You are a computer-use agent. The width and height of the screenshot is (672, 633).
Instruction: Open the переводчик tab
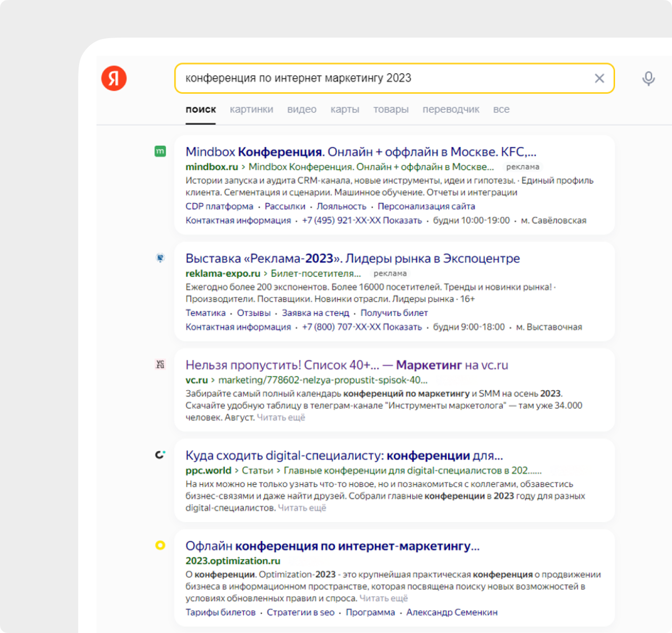point(451,110)
